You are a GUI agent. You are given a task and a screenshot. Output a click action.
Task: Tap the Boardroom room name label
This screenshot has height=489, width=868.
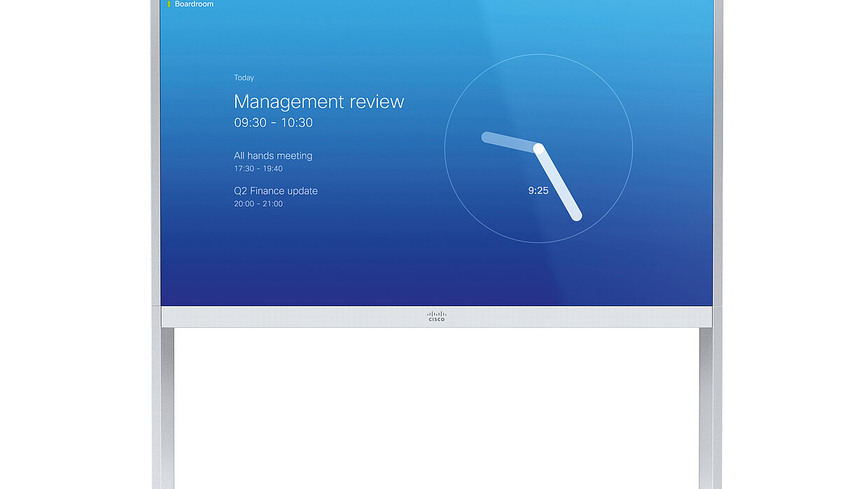[194, 4]
